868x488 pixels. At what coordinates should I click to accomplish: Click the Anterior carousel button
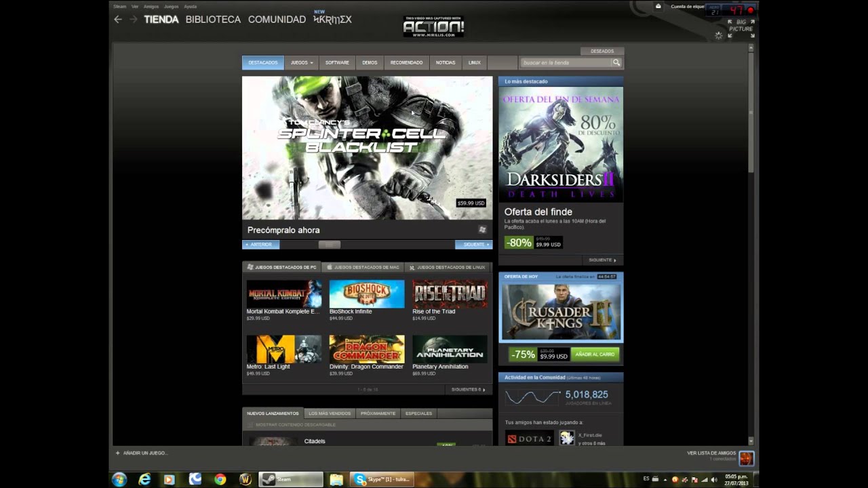(x=260, y=244)
